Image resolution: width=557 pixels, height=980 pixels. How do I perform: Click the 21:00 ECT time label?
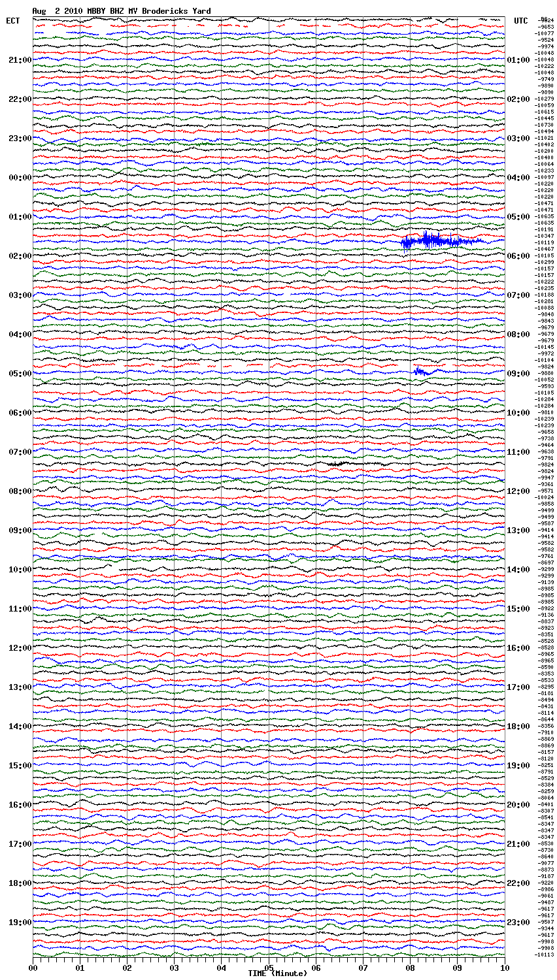pos(20,60)
